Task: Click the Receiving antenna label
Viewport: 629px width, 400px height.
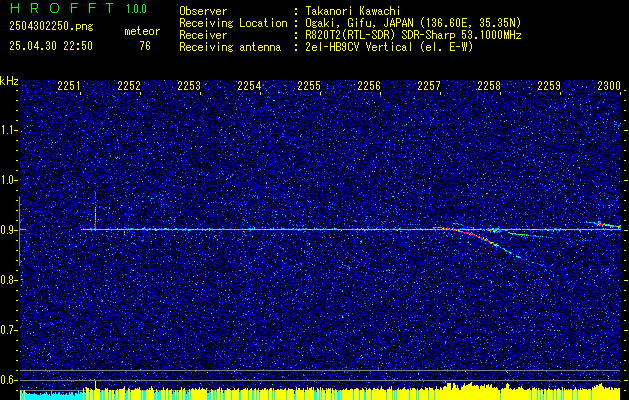Action: [x=230, y=47]
